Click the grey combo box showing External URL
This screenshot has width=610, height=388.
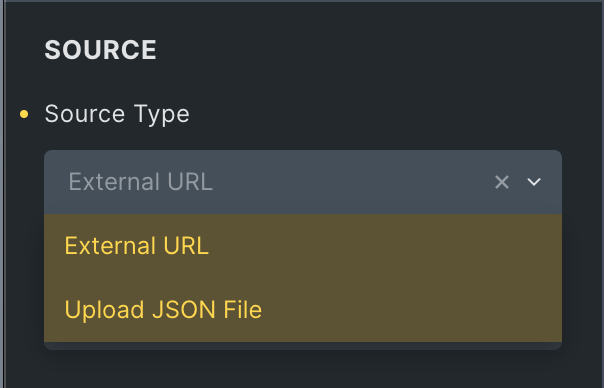pyautogui.click(x=303, y=182)
